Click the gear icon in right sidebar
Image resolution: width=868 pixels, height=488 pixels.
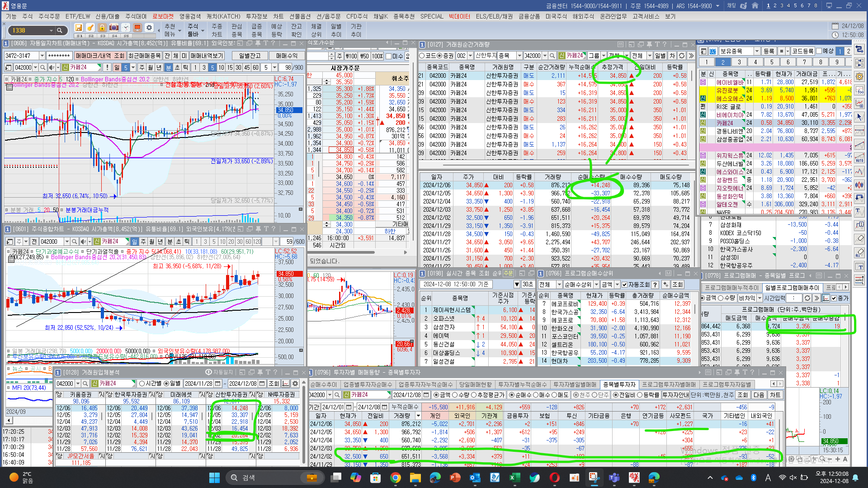(x=859, y=76)
